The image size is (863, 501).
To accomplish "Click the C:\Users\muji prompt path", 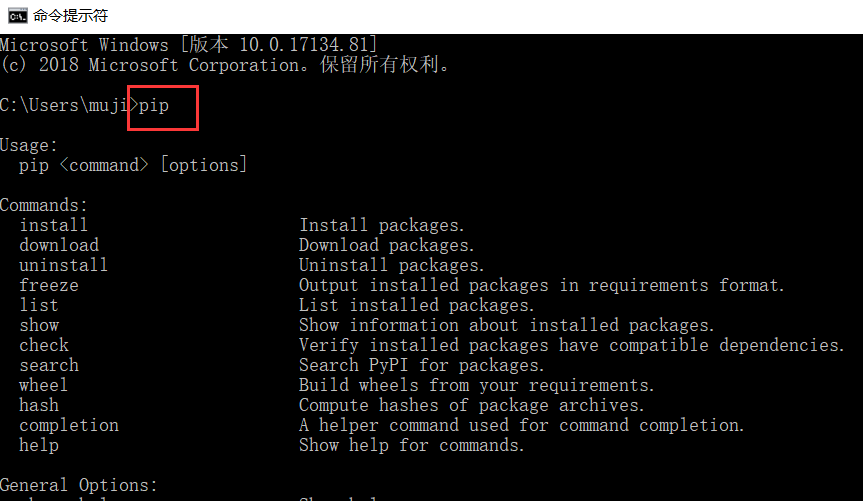I will click(x=65, y=105).
